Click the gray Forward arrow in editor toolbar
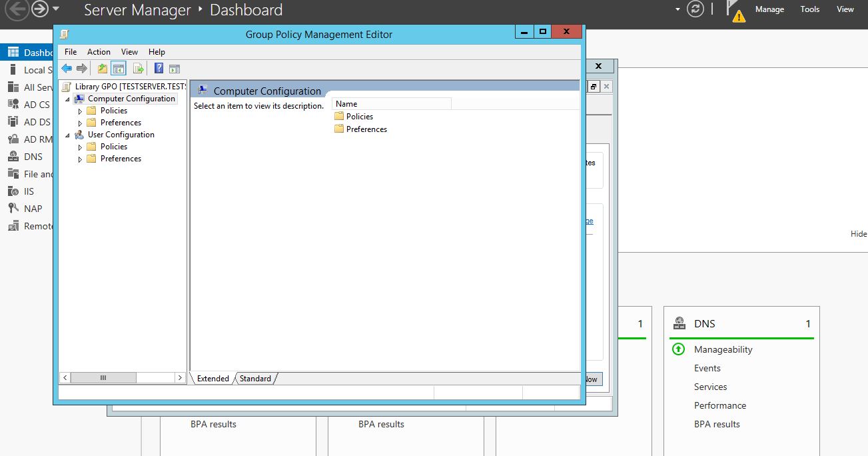The height and width of the screenshot is (456, 868). [x=82, y=68]
